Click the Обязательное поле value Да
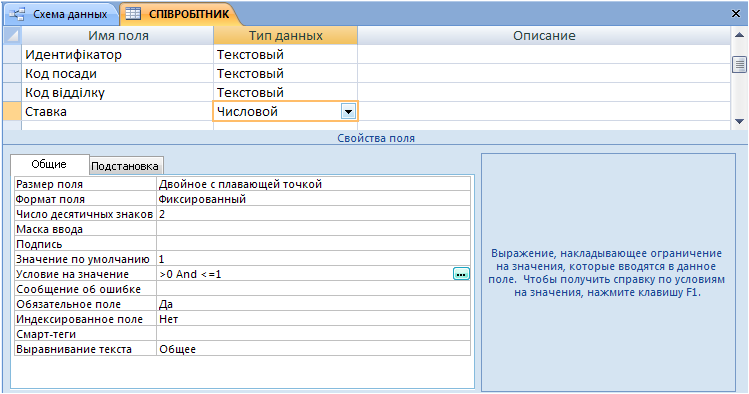 pos(313,304)
